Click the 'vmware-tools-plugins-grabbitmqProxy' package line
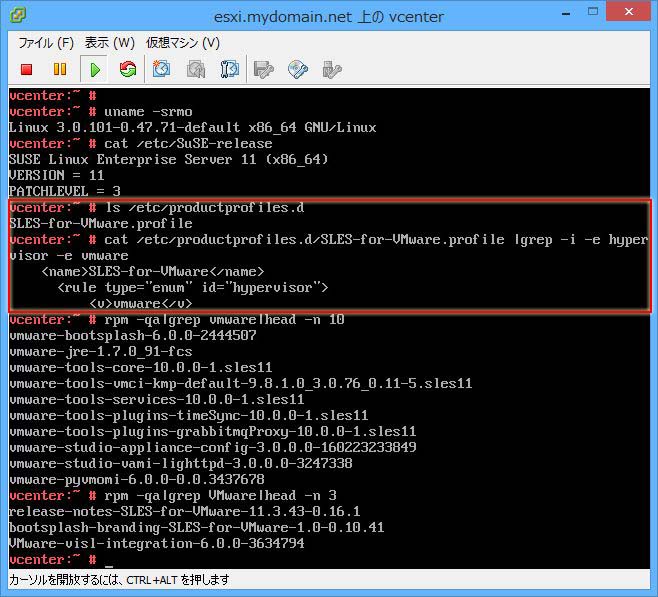 click(x=212, y=431)
